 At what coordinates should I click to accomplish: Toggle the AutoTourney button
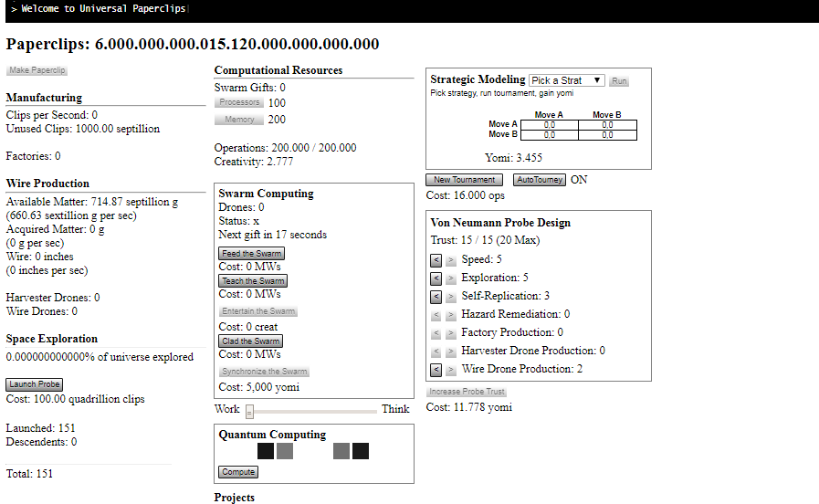pyautogui.click(x=539, y=180)
